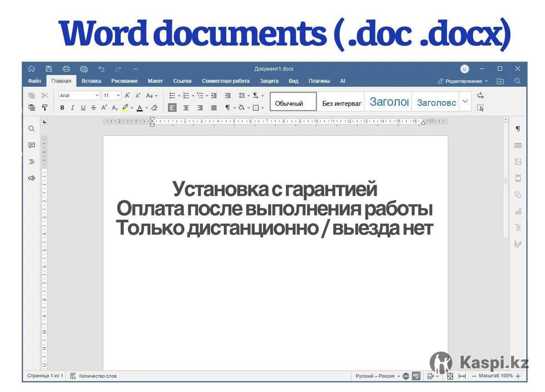Image resolution: width=545 pixels, height=392 pixels.
Task: Click the increase indent icon
Action: pos(228,95)
